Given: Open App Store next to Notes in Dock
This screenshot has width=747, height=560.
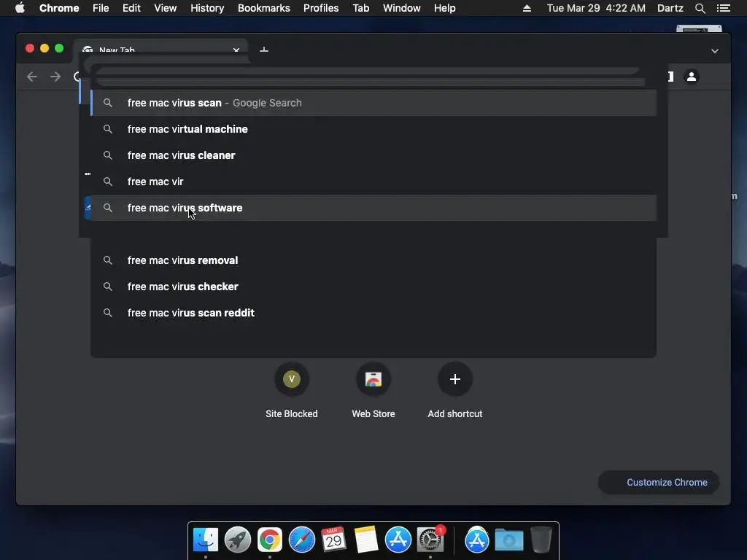Looking at the screenshot, I should pos(398,540).
